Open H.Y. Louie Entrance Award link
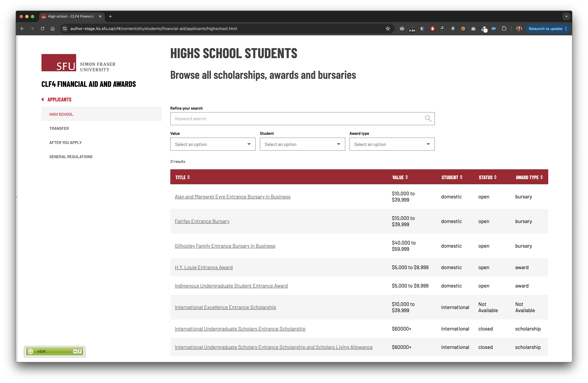Viewport: 588px width, 383px height. tap(204, 267)
